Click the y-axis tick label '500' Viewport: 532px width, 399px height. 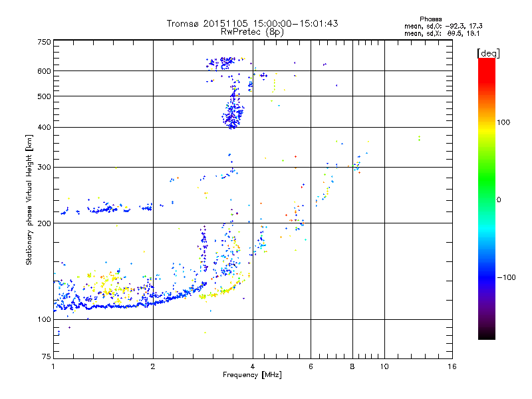click(x=44, y=96)
